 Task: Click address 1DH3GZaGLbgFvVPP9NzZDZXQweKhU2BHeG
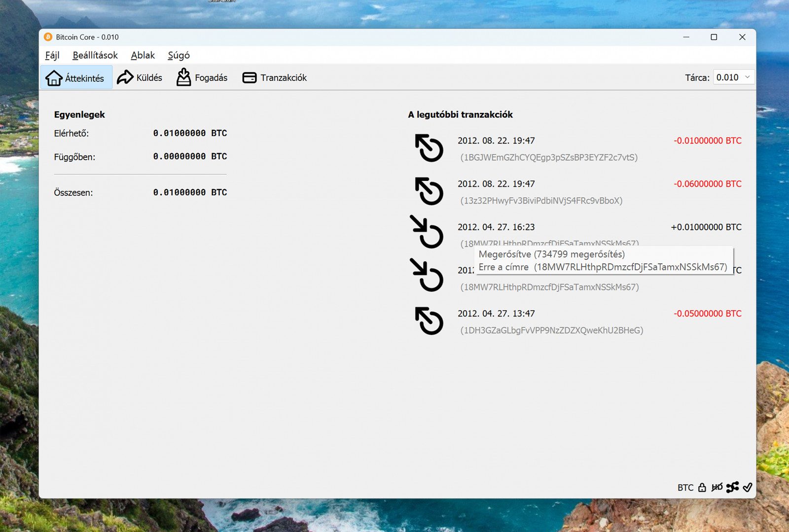pos(552,330)
